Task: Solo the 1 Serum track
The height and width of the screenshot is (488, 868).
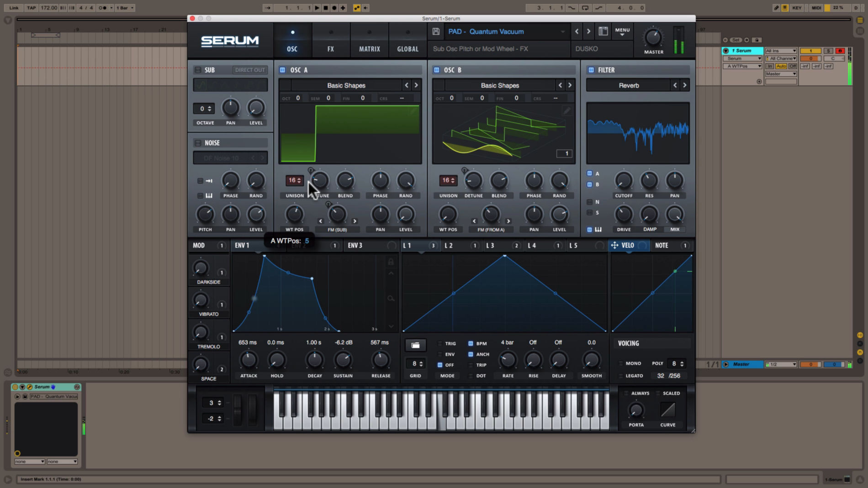Action: [x=828, y=51]
